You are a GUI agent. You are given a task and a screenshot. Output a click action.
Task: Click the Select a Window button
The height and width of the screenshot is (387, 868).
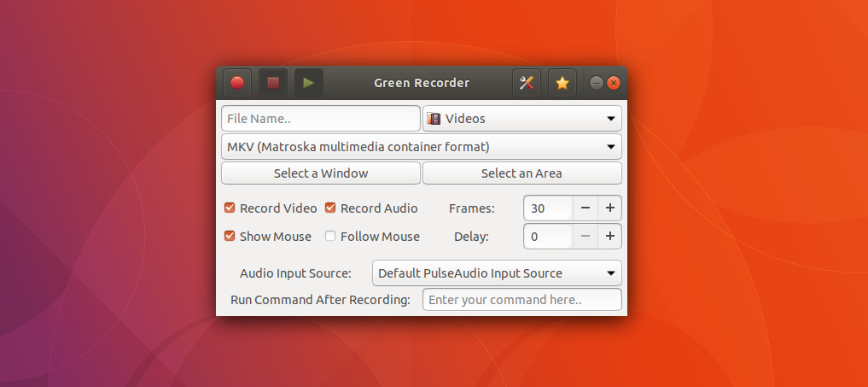[321, 173]
